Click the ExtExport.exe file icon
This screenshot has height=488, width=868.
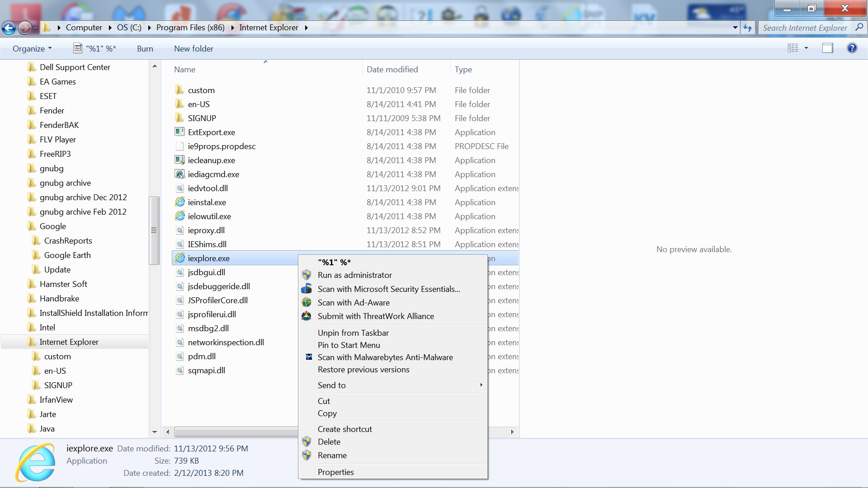(180, 132)
